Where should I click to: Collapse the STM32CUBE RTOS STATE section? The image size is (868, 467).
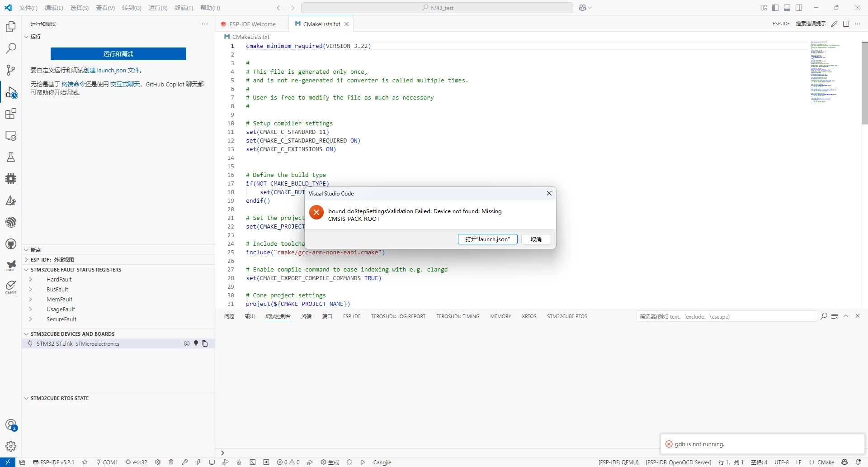click(x=26, y=398)
